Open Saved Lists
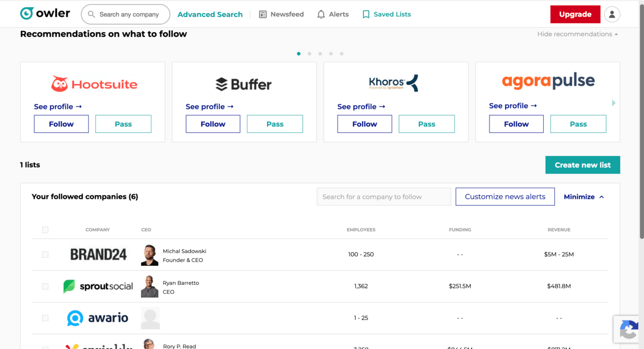Screen dimensions: 644x349 [x=386, y=14]
